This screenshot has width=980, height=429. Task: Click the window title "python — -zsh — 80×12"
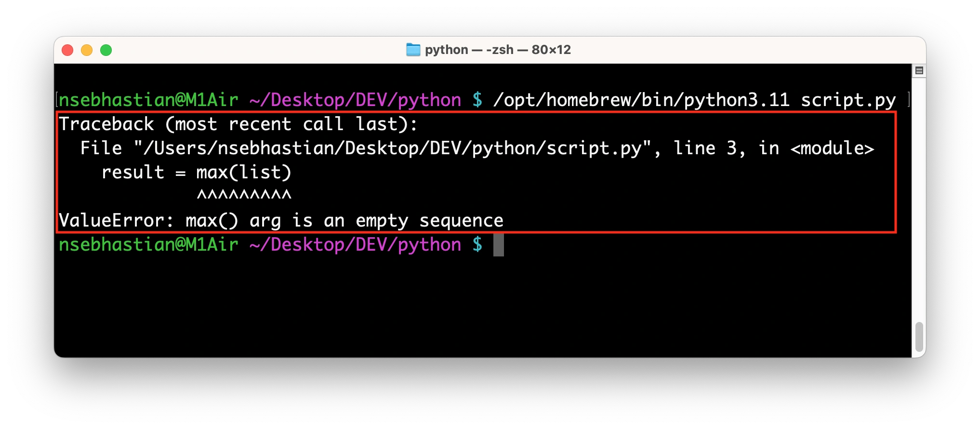click(x=498, y=50)
